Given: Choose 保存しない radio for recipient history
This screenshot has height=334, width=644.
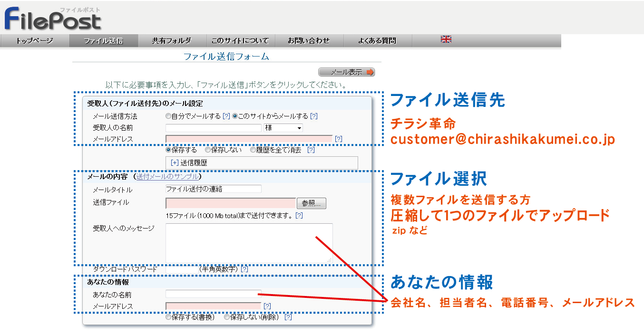Looking at the screenshot, I should point(208,150).
